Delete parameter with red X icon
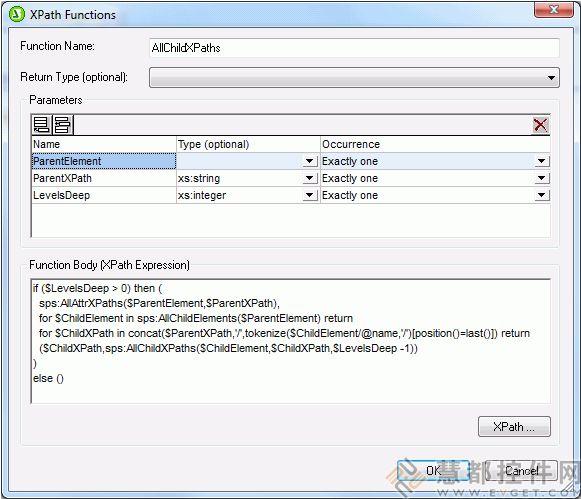The image size is (581, 499). click(x=540, y=125)
